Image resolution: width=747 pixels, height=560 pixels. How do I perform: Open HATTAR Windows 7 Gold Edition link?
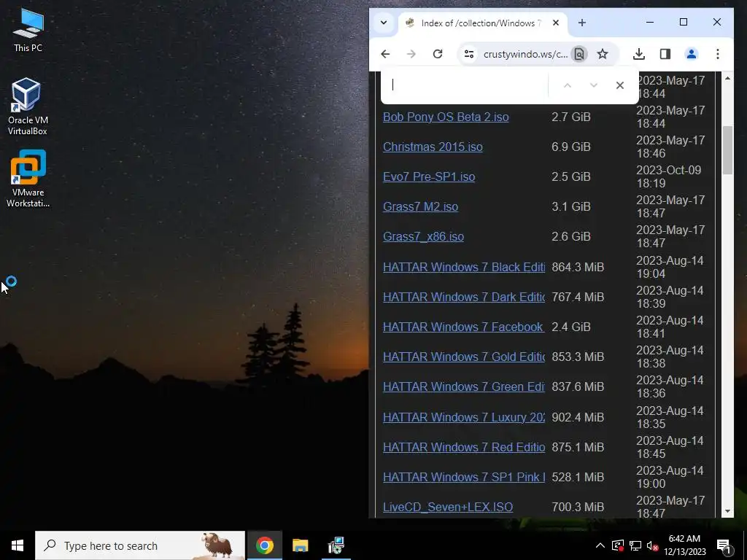click(463, 357)
